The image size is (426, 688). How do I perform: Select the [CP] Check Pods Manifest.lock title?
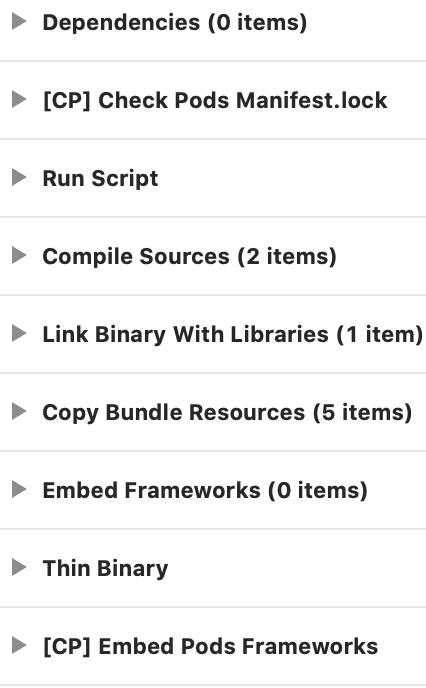pos(215,100)
